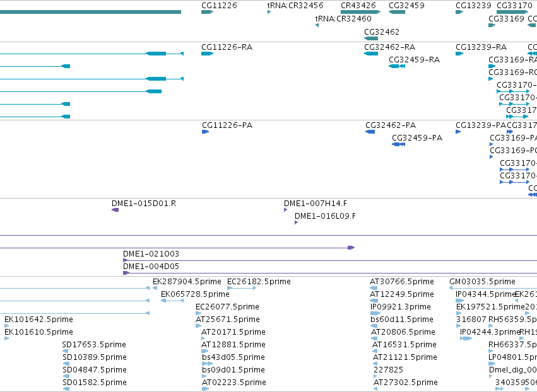Select EST GM03035.5prime label

[x=482, y=282]
